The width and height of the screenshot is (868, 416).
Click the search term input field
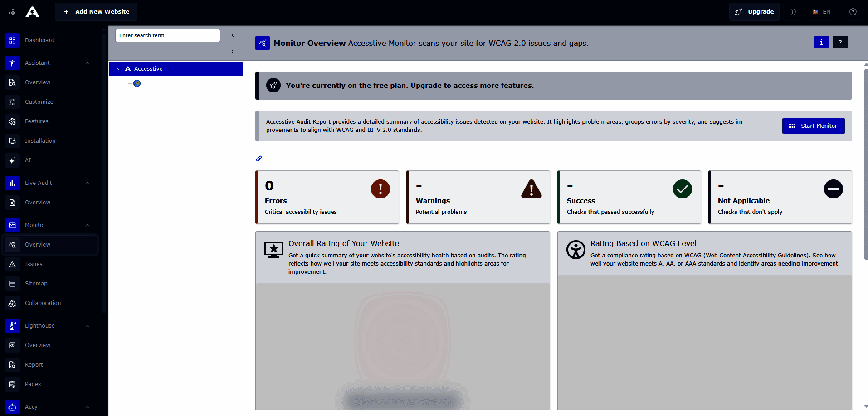(x=167, y=35)
